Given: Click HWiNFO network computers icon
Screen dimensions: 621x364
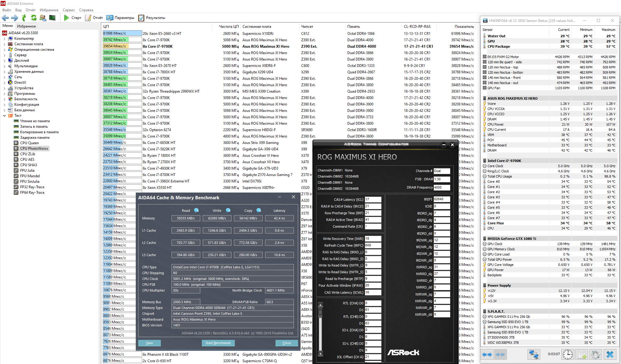Looking at the screenshot, I should click(534, 354).
